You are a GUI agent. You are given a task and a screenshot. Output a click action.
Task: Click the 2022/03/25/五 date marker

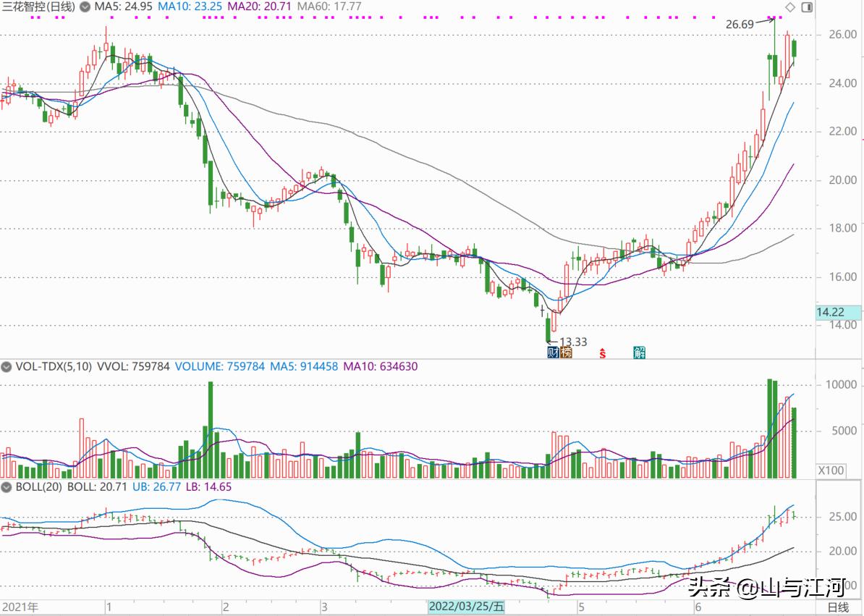click(466, 607)
